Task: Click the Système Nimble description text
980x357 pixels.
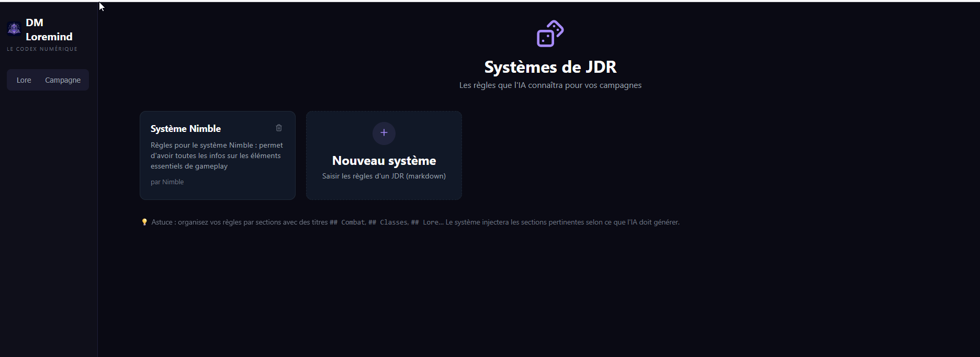Action: (x=217, y=155)
